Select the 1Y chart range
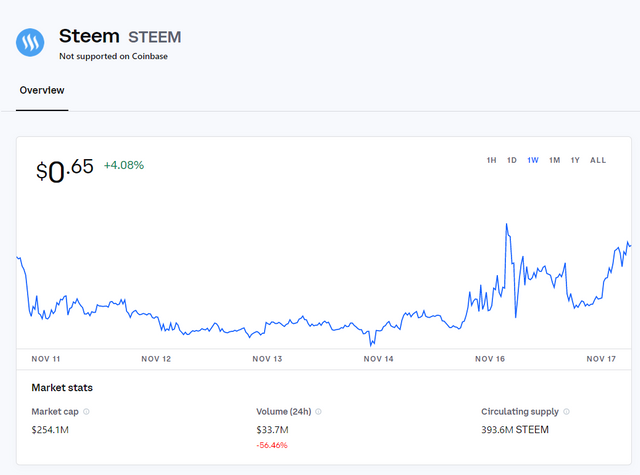Viewport: 640px width, 475px height. point(575,160)
